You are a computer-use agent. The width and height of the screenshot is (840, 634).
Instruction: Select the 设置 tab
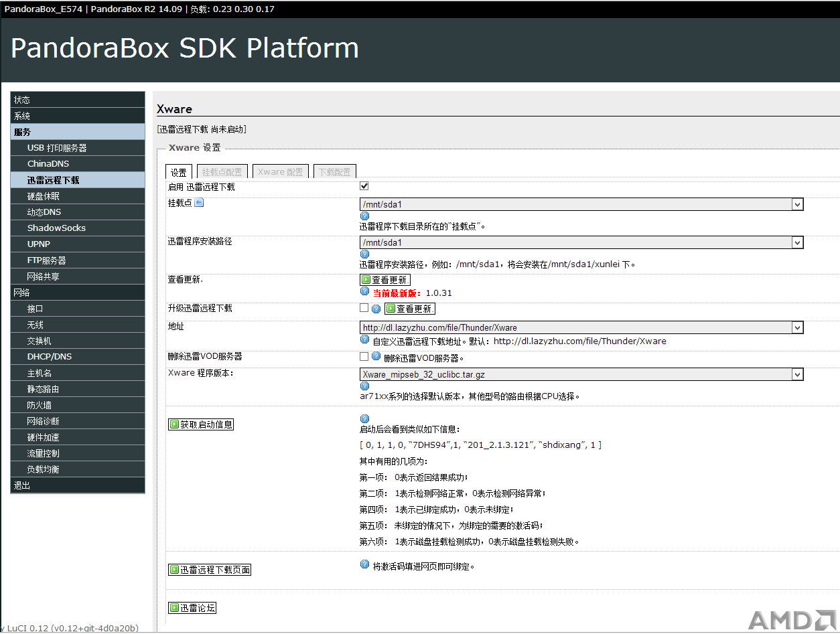(179, 172)
